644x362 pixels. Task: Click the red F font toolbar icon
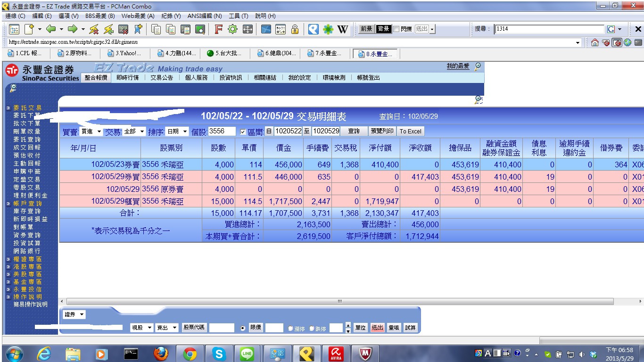click(x=218, y=29)
